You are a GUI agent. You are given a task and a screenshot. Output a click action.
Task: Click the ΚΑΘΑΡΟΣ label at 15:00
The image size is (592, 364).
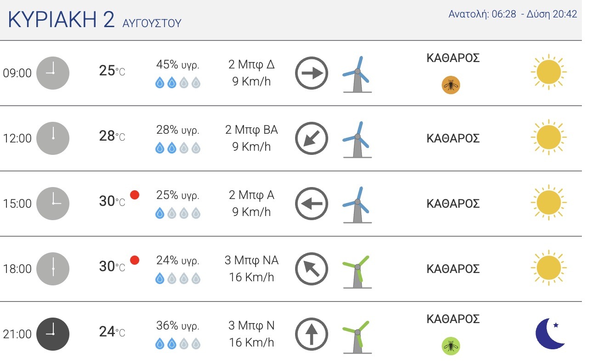point(453,204)
